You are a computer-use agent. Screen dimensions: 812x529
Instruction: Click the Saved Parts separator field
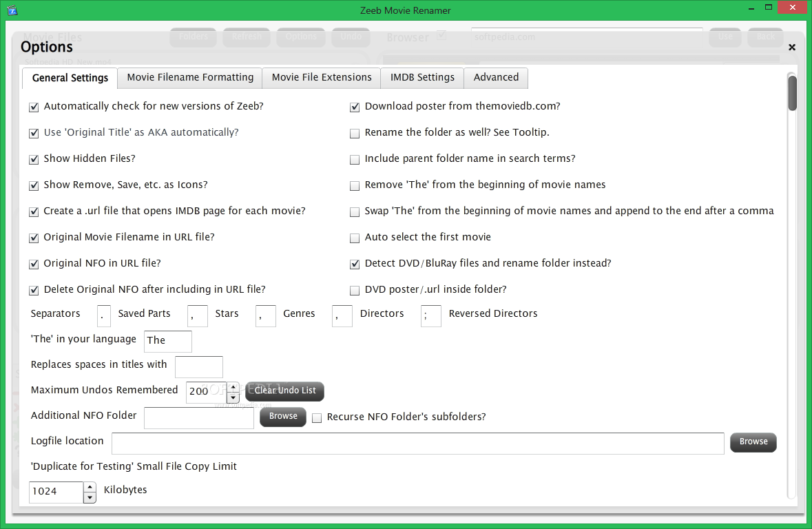click(103, 316)
